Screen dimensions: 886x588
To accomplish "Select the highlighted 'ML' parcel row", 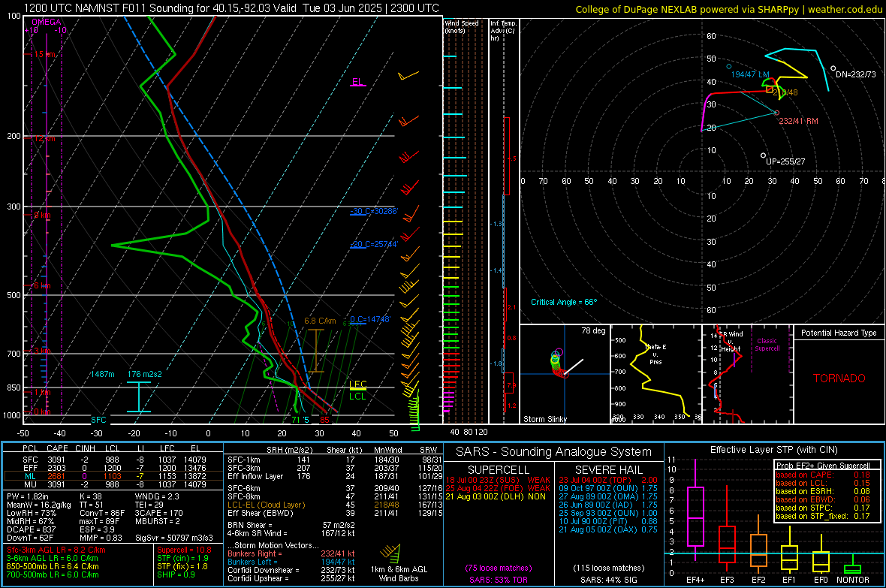I will pos(113,476).
